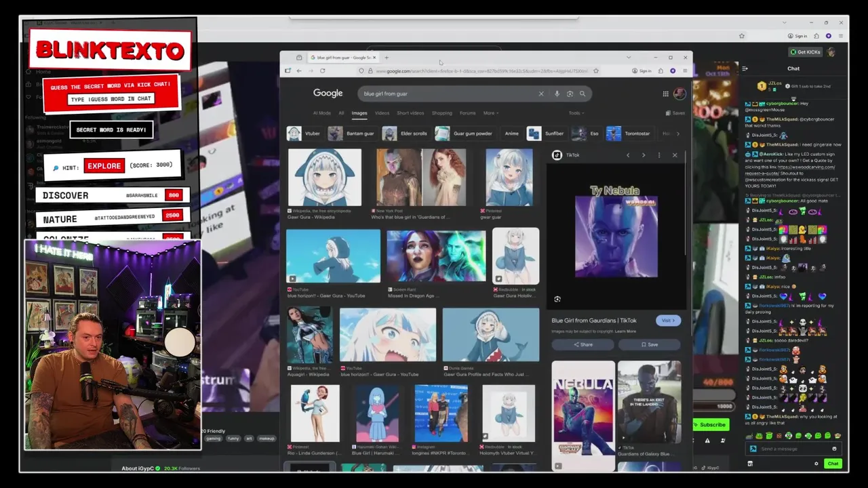Viewport: 868px width, 488px height.
Task: Apply the Anime suggestion chip
Action: (x=511, y=134)
